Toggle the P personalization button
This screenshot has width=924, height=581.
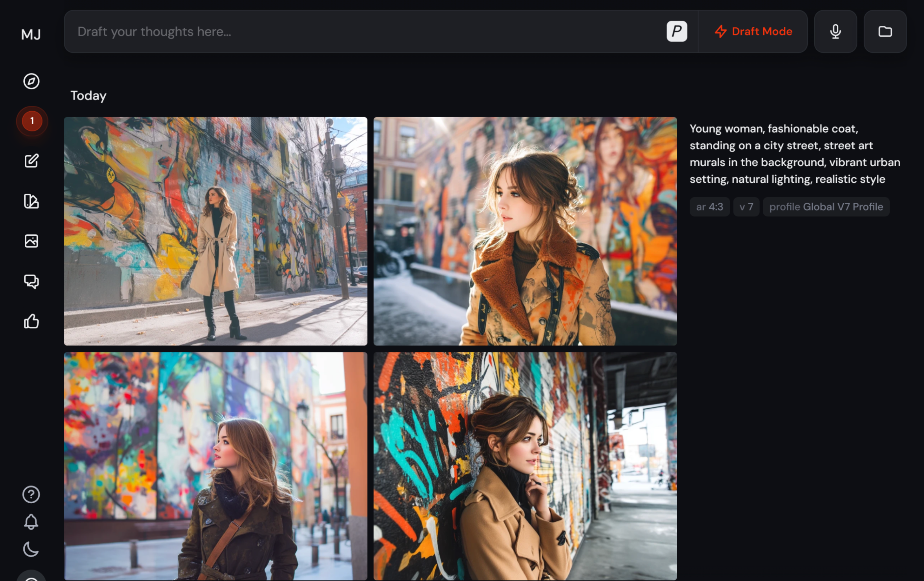tap(676, 32)
